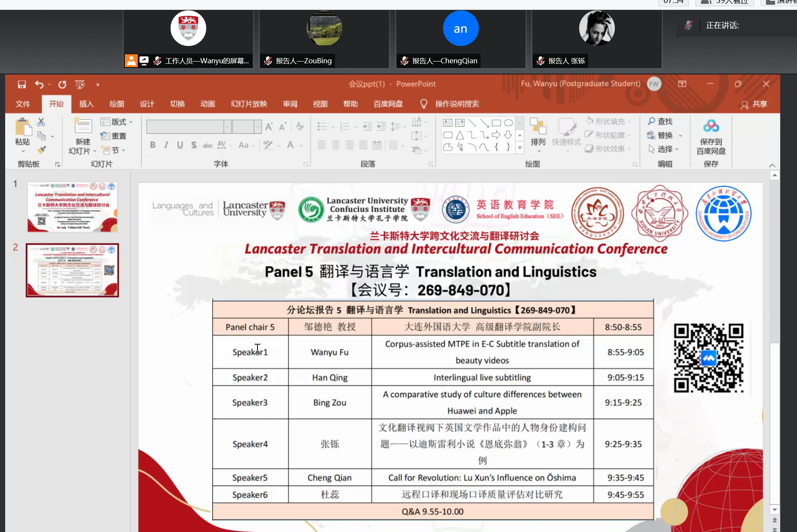
Task: Toggle Underline formatting
Action: coord(180,145)
